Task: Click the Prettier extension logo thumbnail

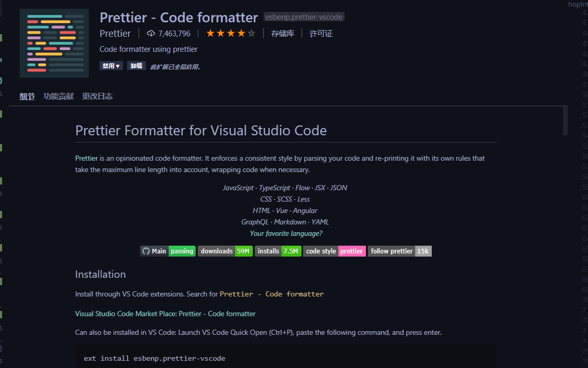Action: pos(54,43)
